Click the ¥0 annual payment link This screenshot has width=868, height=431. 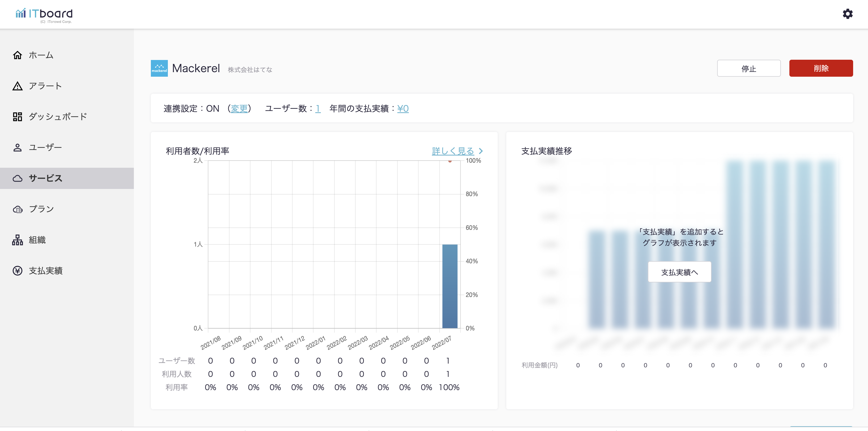pyautogui.click(x=403, y=109)
